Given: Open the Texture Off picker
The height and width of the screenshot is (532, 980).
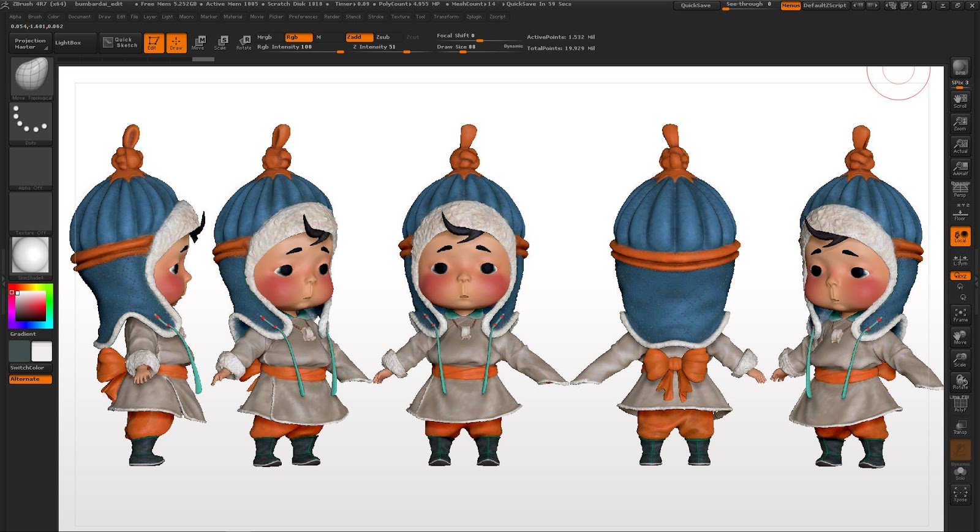Looking at the screenshot, I should tap(31, 214).
